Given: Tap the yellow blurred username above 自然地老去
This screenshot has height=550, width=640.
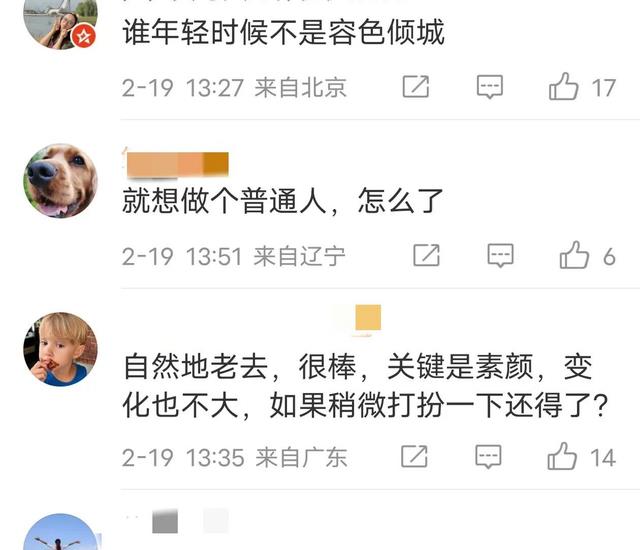Looking at the screenshot, I should coord(368,317).
